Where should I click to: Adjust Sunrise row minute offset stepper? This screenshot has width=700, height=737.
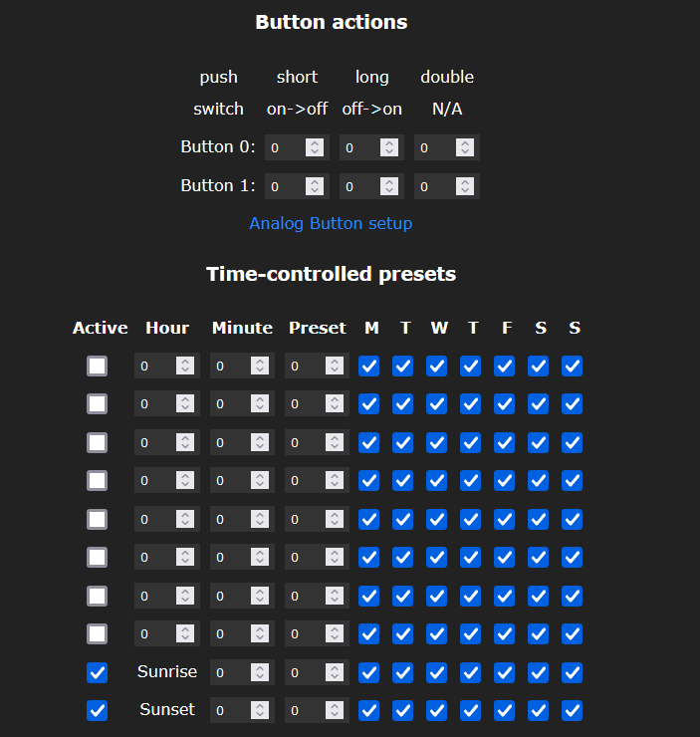[x=260, y=672]
